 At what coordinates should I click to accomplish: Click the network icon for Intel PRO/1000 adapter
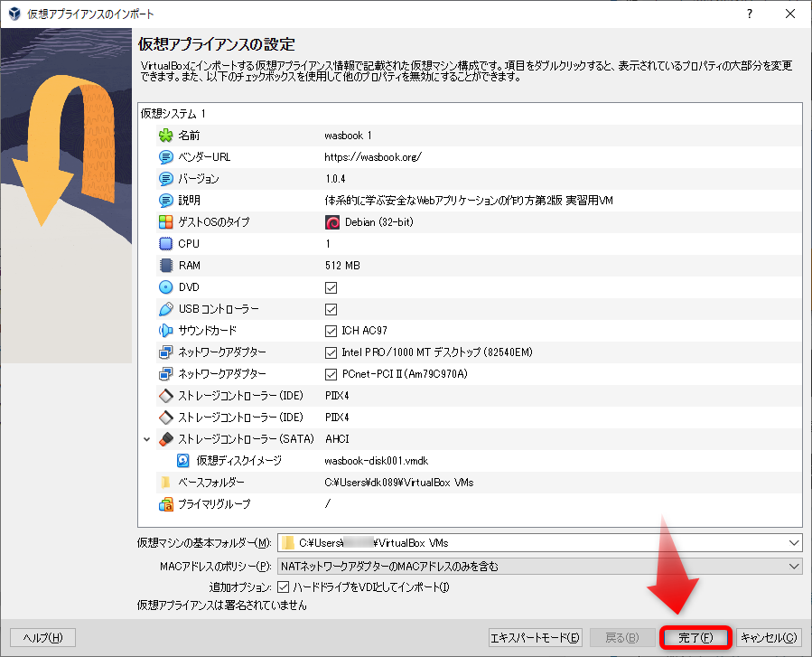[165, 352]
